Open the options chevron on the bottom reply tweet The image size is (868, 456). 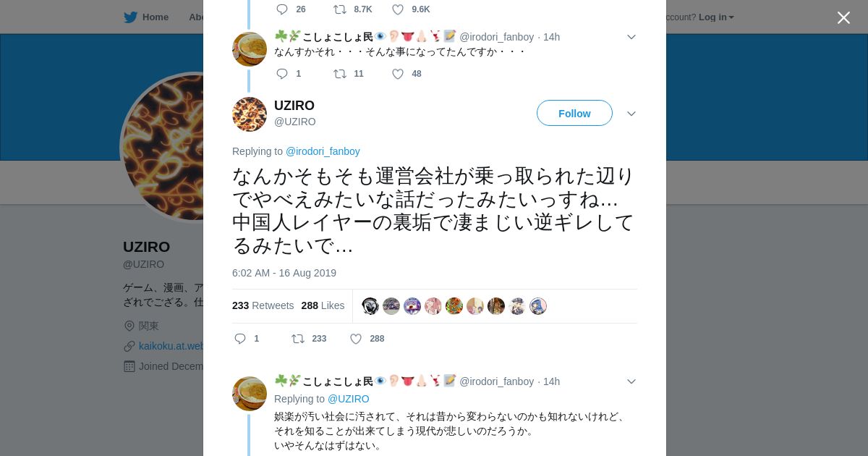(x=631, y=381)
